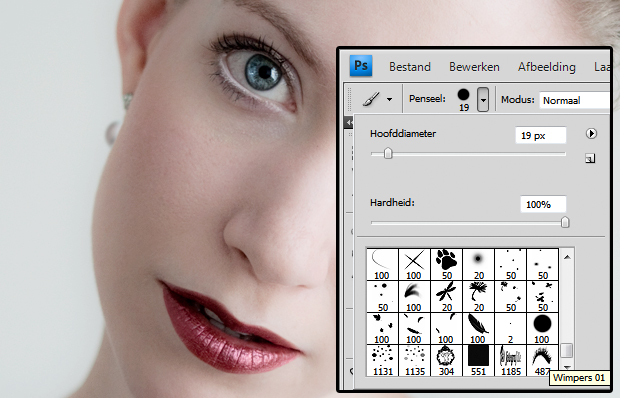Click the Hardheid field showing 100%
This screenshot has height=398, width=620.
click(543, 204)
